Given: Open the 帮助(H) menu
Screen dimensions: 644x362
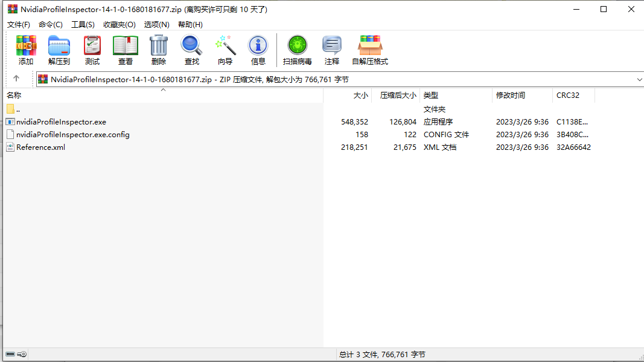Looking at the screenshot, I should (x=190, y=25).
